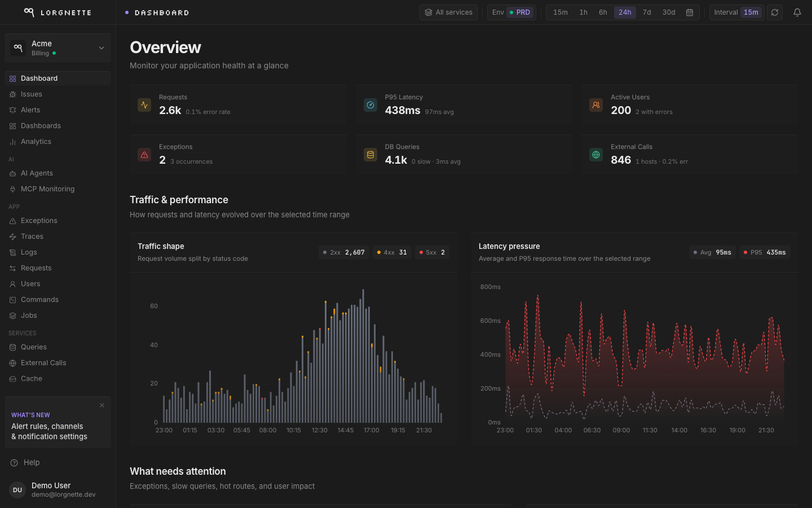
Task: Select the 15m time range
Action: click(561, 12)
